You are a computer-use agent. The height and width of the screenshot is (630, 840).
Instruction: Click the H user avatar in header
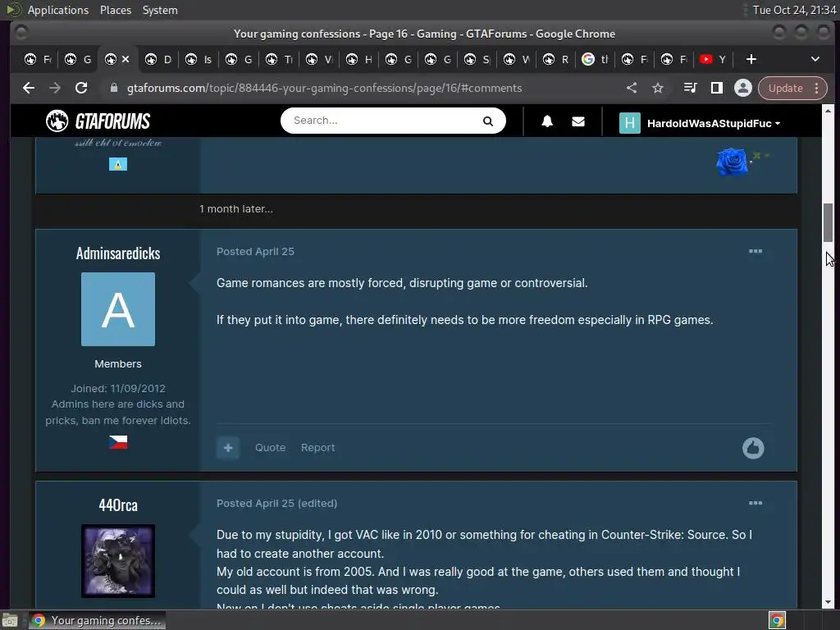629,123
